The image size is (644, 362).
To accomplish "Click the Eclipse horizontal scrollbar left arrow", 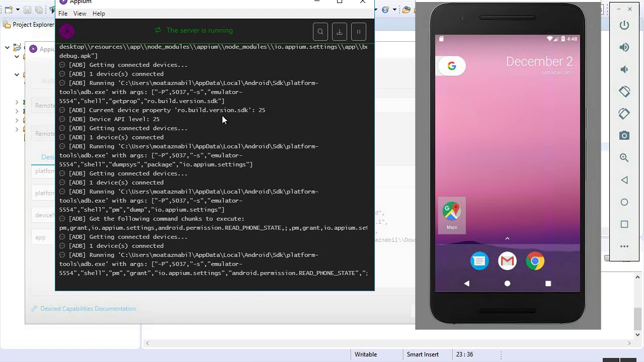I will tap(147, 343).
